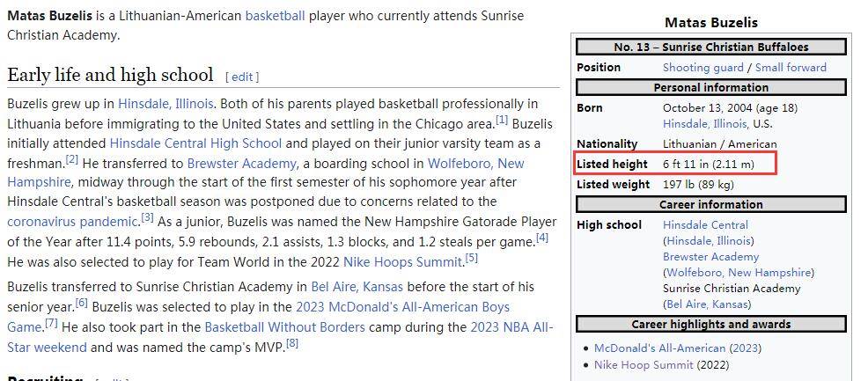868x381 pixels.
Task: Select the highlighted Listed height row
Action: [x=675, y=163]
